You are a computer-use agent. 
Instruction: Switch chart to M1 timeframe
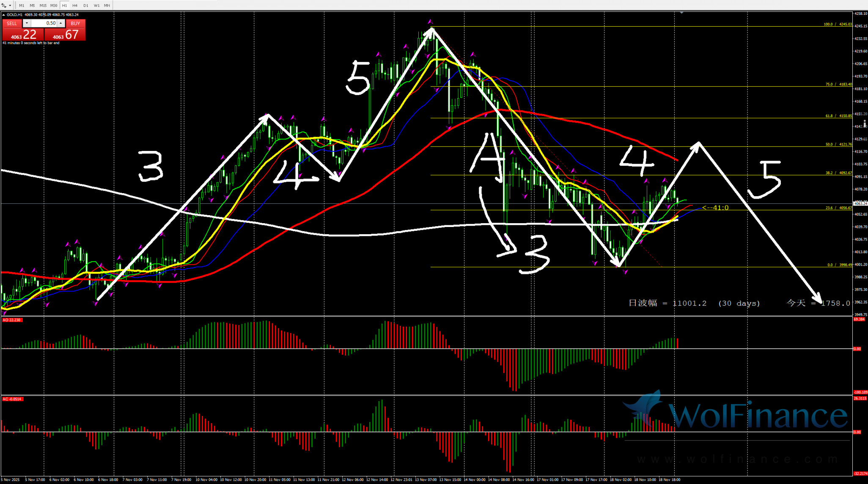22,5
